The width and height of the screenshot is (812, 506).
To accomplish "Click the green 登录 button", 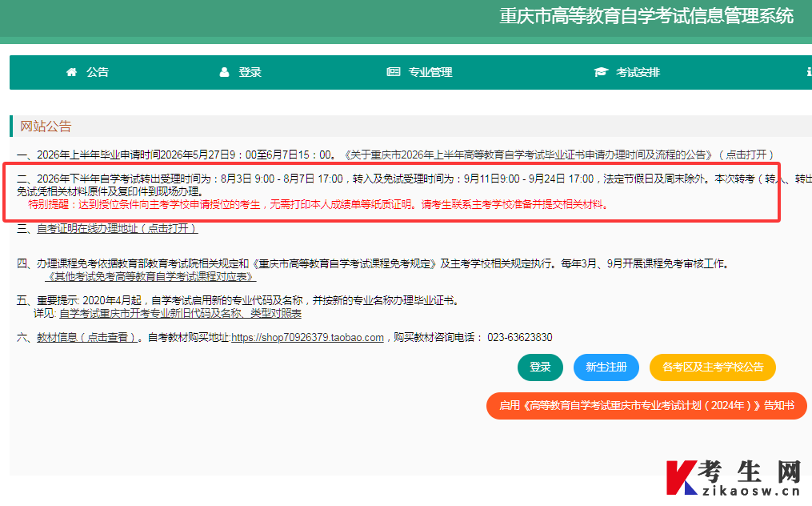I will click(540, 367).
